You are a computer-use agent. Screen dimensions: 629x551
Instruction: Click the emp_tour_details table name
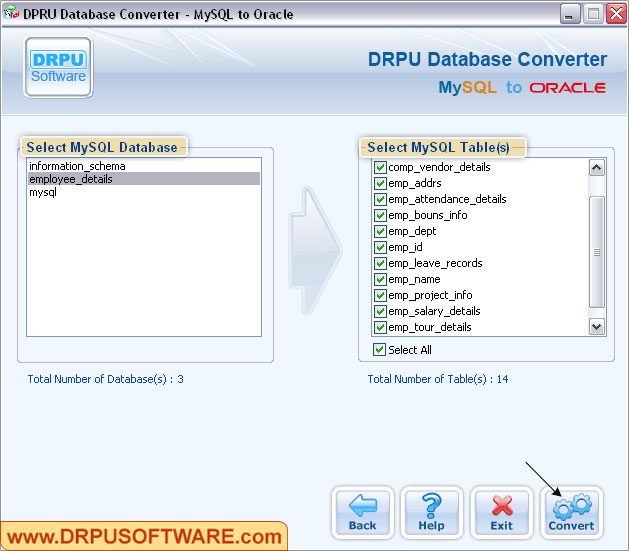pyautogui.click(x=430, y=327)
